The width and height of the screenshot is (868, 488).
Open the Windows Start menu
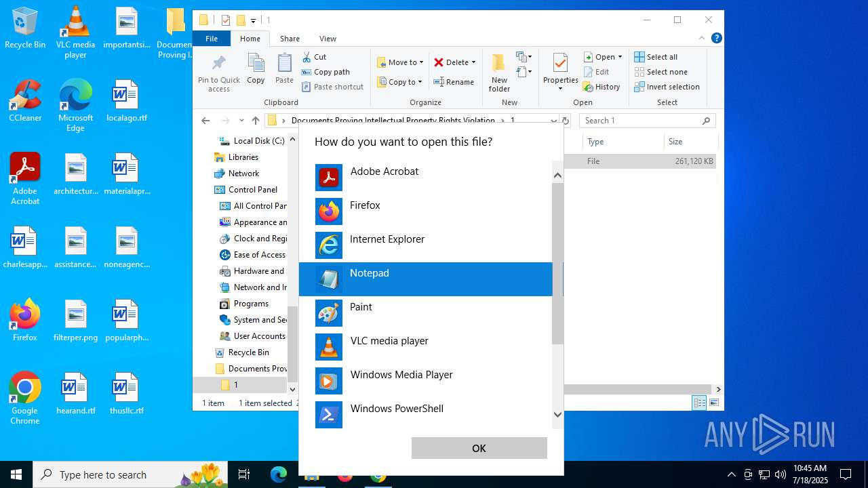(x=16, y=474)
